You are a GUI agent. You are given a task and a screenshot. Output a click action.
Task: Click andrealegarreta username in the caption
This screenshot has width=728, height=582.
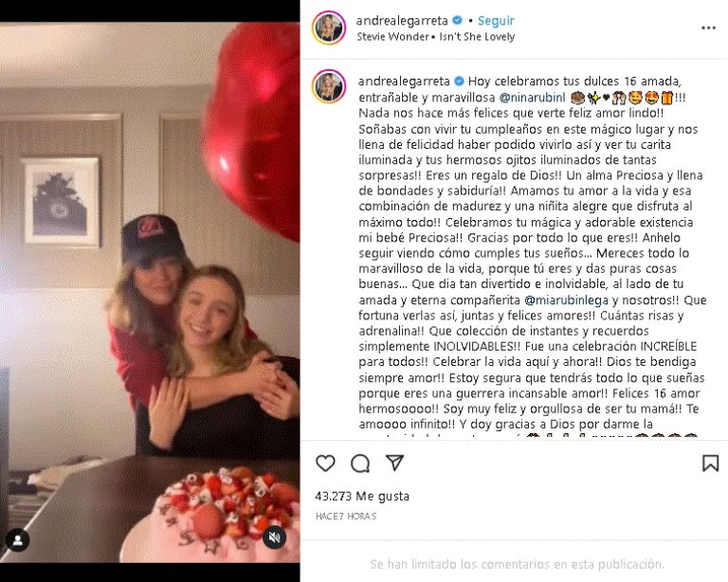pyautogui.click(x=404, y=82)
